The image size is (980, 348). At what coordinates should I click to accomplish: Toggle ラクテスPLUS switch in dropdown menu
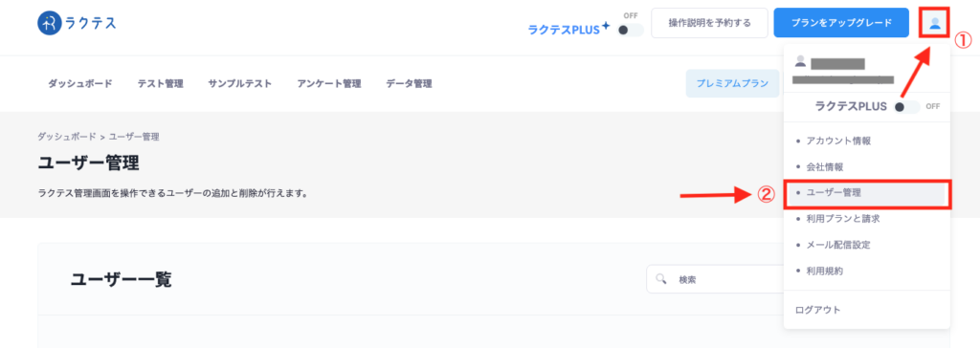click(x=907, y=107)
